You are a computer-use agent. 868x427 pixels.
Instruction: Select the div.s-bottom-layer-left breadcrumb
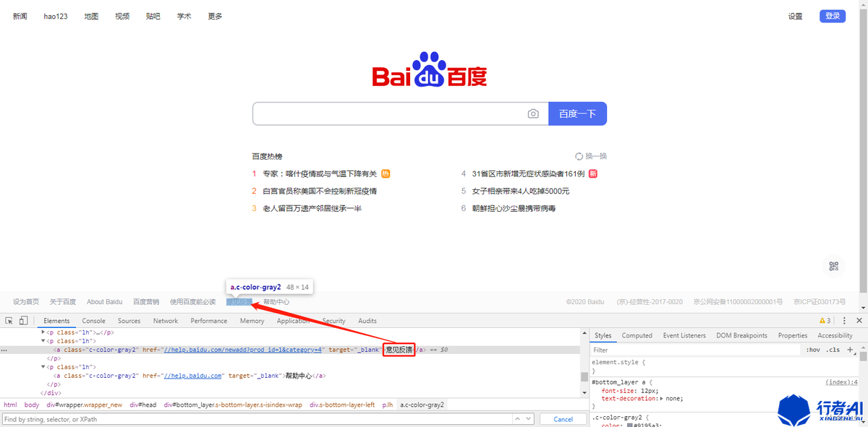coord(342,405)
